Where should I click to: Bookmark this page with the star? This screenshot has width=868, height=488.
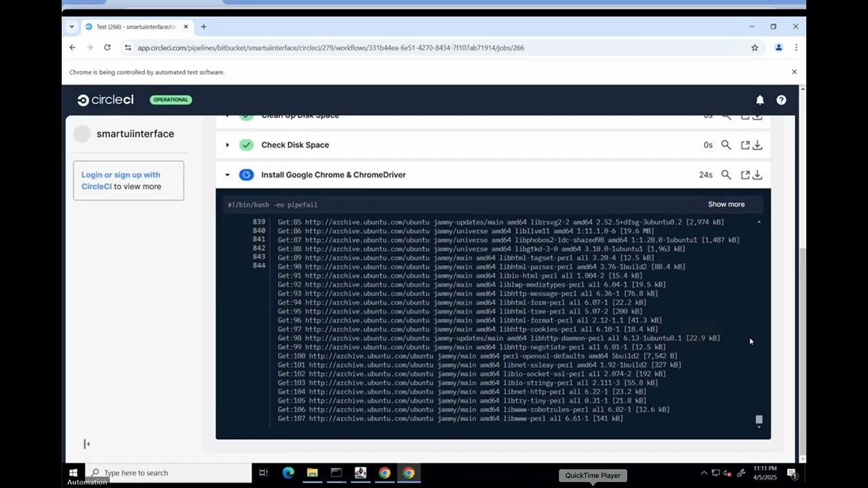click(x=755, y=47)
